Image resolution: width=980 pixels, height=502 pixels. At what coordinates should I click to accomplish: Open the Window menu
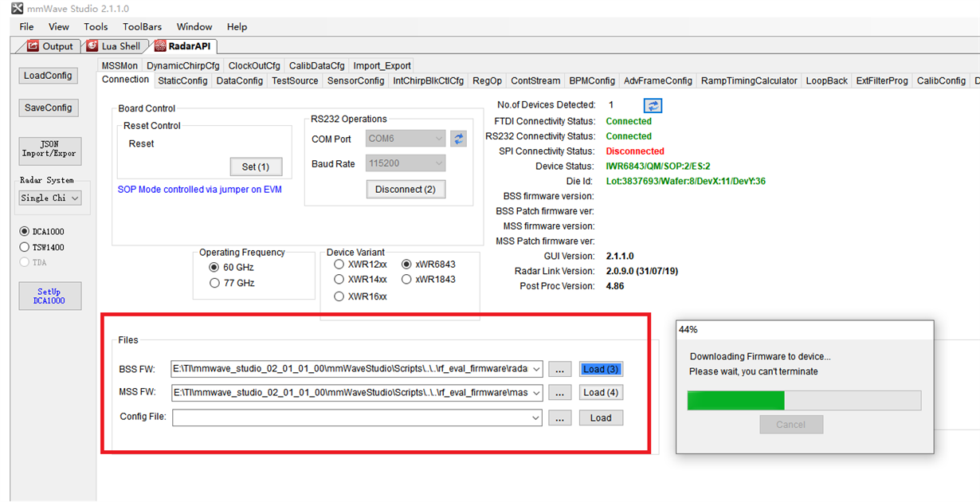194,26
